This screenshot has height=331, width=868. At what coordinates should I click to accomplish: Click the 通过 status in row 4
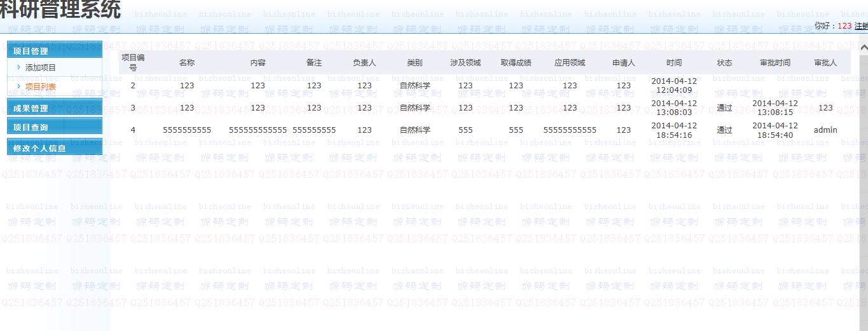(x=724, y=130)
